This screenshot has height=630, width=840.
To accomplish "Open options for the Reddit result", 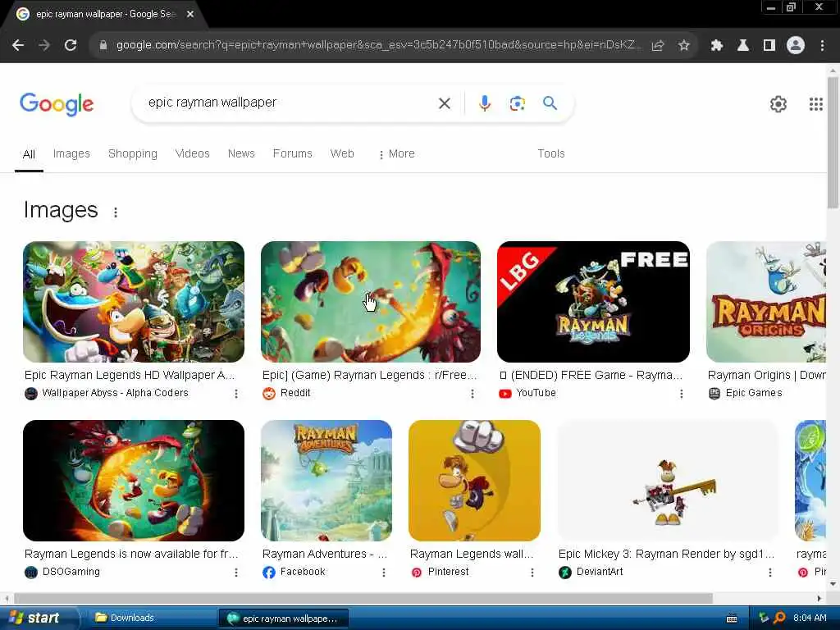I will (472, 394).
